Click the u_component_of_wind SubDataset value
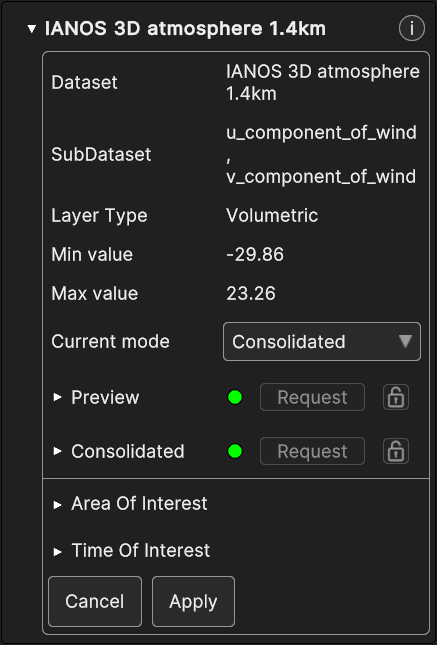 (x=321, y=133)
